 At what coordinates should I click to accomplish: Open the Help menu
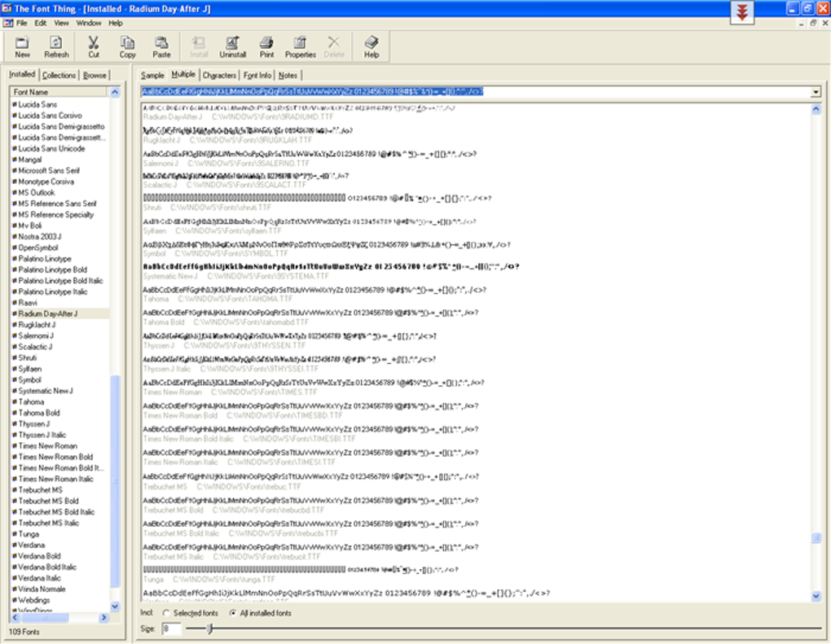[116, 24]
